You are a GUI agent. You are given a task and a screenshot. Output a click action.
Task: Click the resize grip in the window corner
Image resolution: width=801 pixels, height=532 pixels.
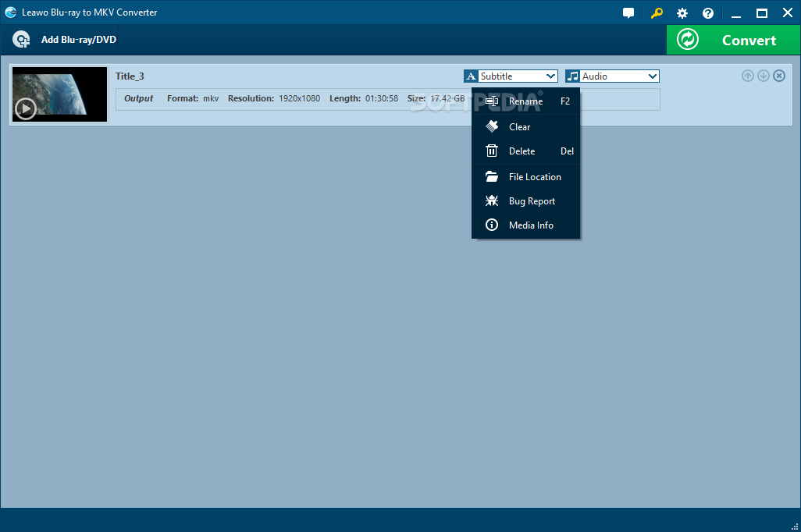(795, 527)
